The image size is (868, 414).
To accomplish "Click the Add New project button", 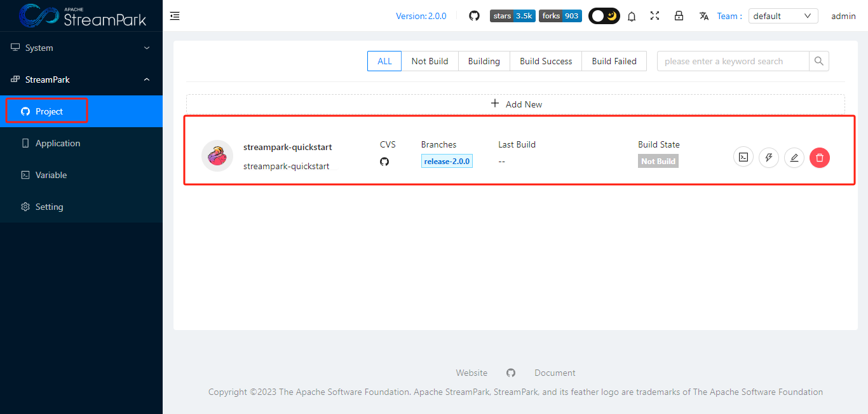I will (516, 104).
